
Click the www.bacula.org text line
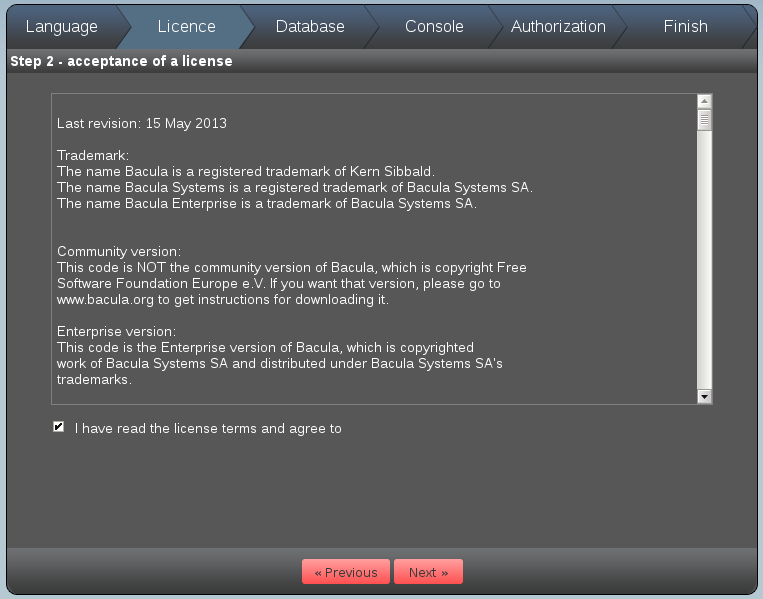click(x=223, y=300)
